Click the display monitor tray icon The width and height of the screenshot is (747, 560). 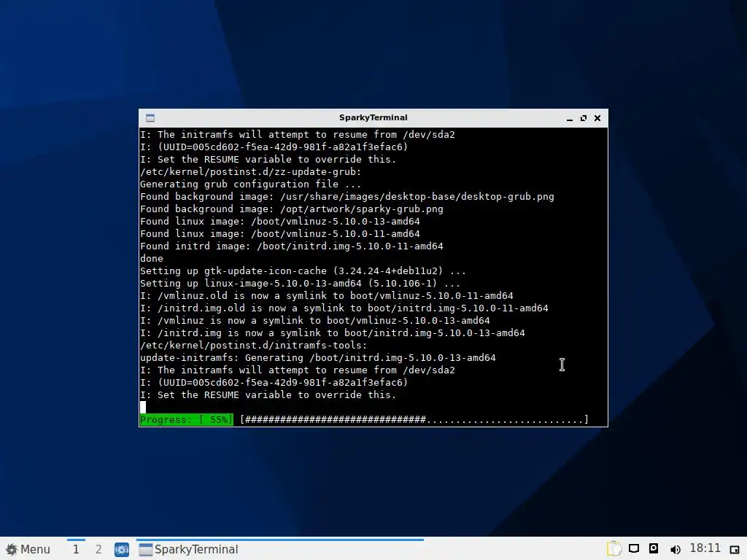point(634,548)
